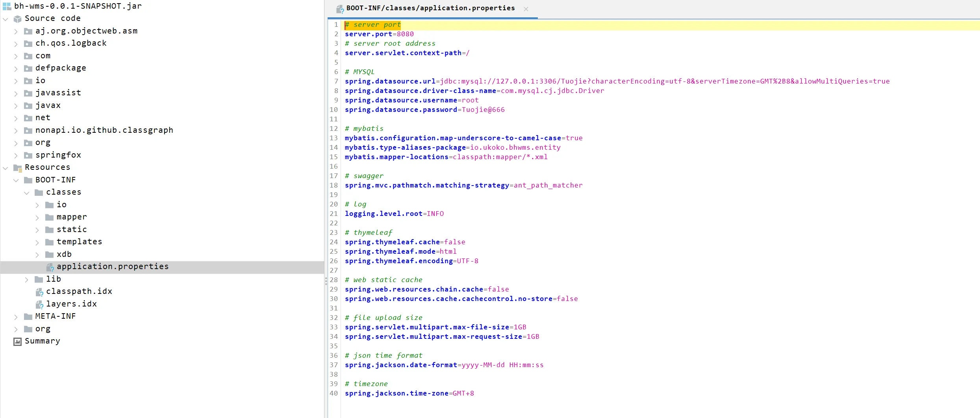Click the Source code package icon
The image size is (980, 418).
tap(17, 19)
